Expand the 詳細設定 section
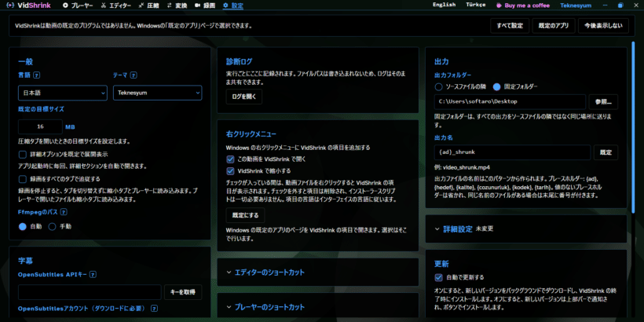This screenshot has width=644, height=322. click(x=526, y=229)
